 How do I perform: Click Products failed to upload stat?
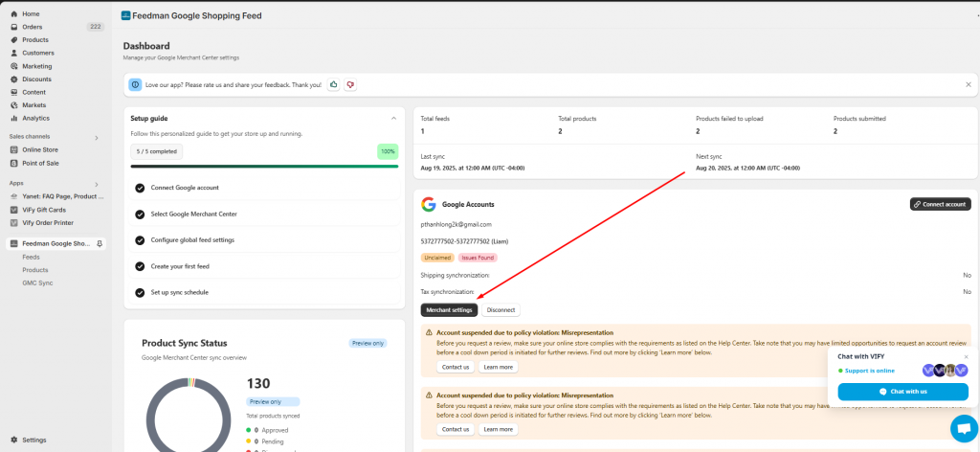729,125
